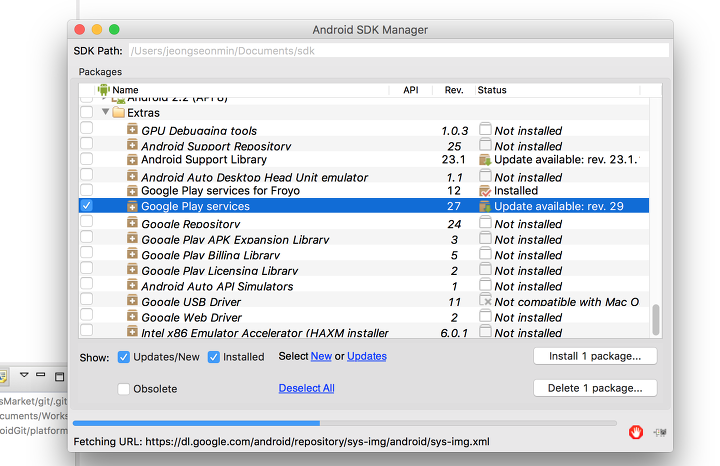Click the package icon for Android Support Library
Image resolution: width=720 pixels, height=466 pixels.
(x=132, y=160)
